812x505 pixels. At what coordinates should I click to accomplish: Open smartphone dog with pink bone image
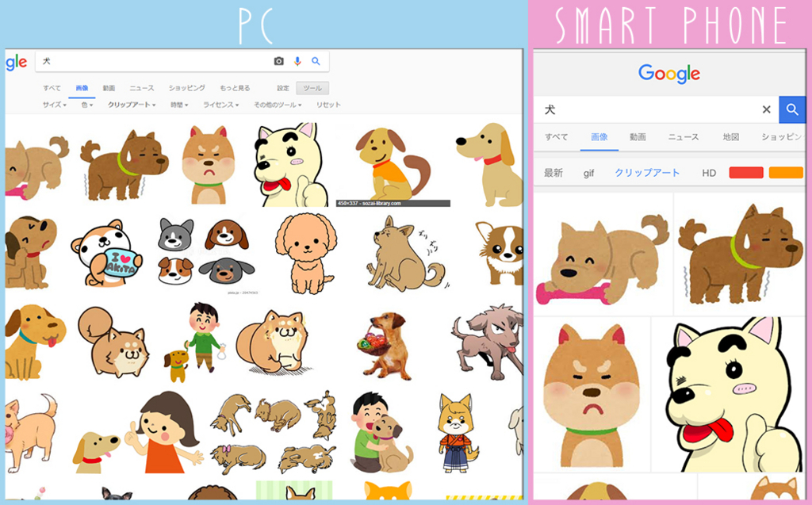603,256
